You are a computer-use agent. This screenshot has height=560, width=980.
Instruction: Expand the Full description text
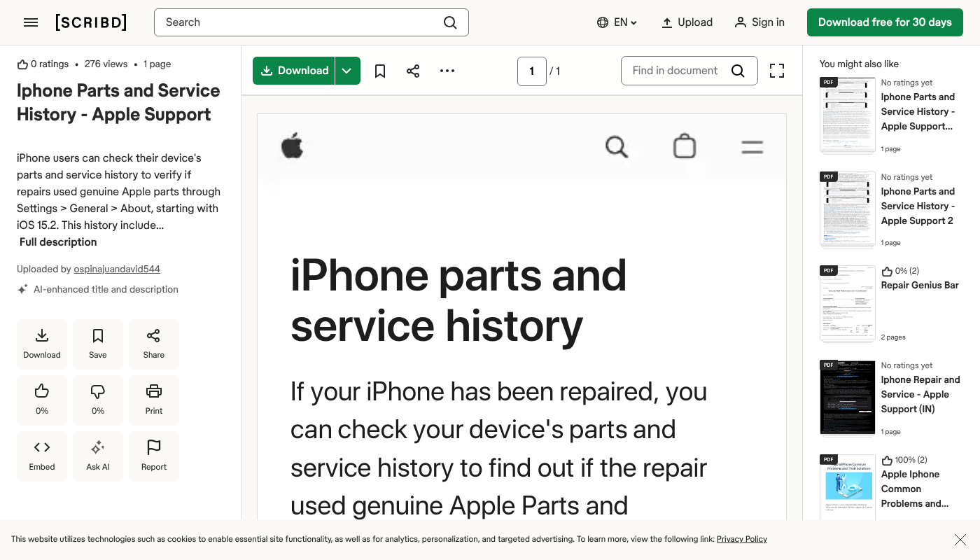[58, 242]
